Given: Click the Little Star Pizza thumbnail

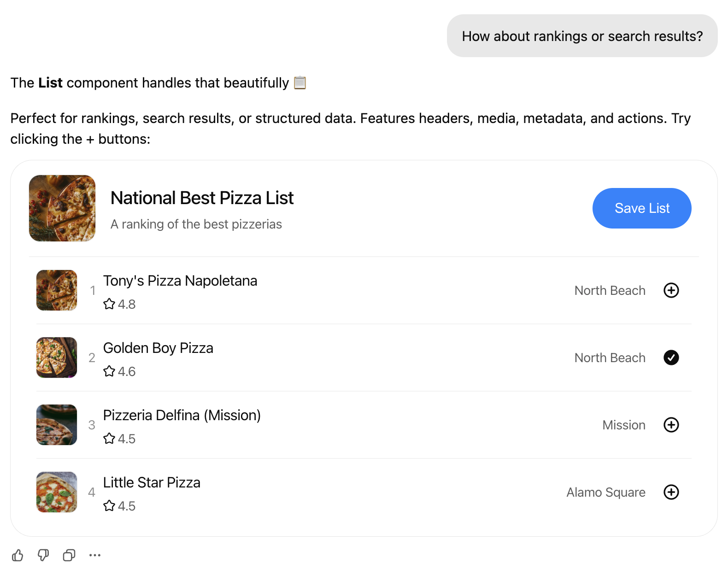Looking at the screenshot, I should pos(56,492).
